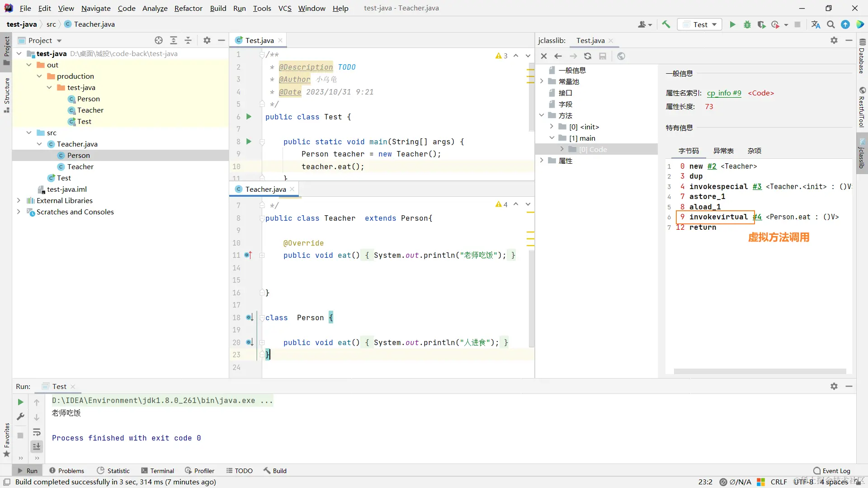Toggle the Structure tool window

[6, 95]
